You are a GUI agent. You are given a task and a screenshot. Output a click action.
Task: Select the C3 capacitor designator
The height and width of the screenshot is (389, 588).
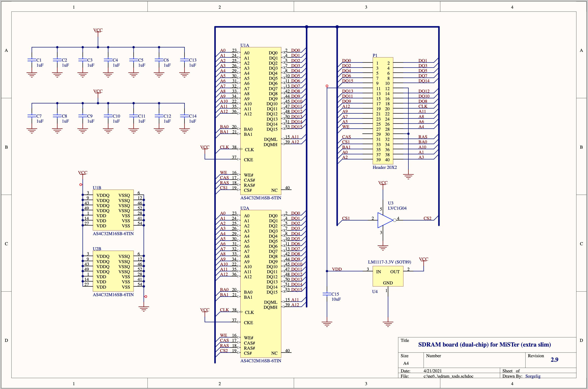(90, 60)
